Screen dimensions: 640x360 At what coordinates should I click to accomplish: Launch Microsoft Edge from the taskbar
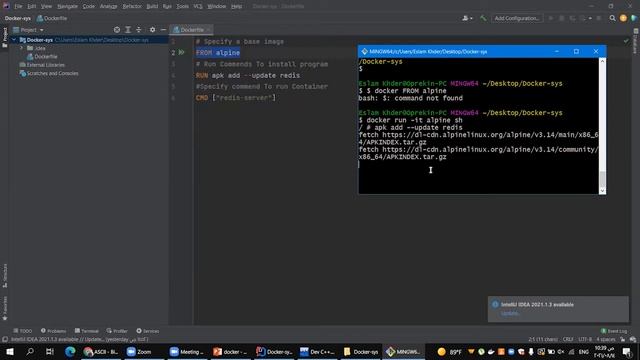(x=70, y=351)
